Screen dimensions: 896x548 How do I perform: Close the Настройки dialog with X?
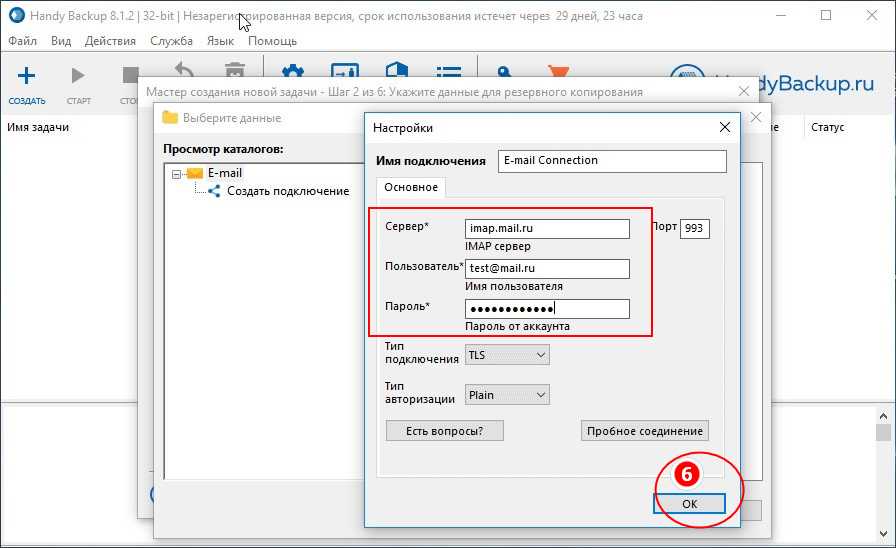point(725,128)
